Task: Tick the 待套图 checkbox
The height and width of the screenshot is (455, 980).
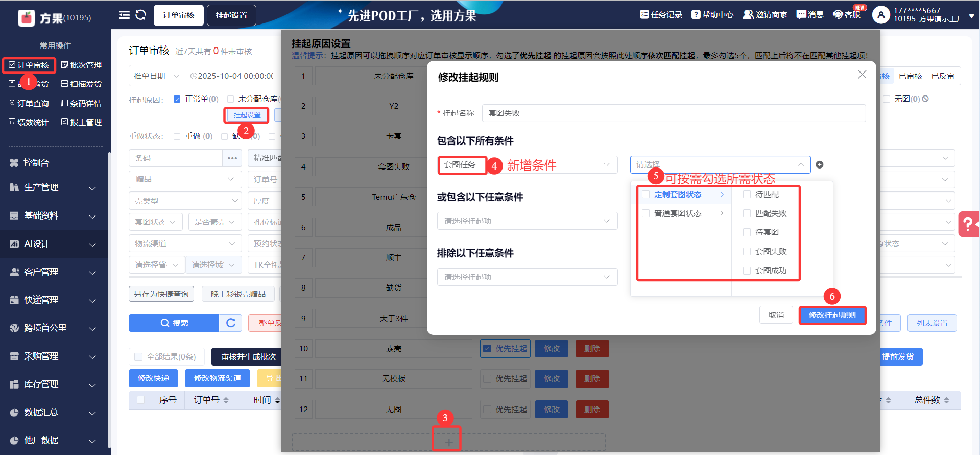Action: point(747,232)
